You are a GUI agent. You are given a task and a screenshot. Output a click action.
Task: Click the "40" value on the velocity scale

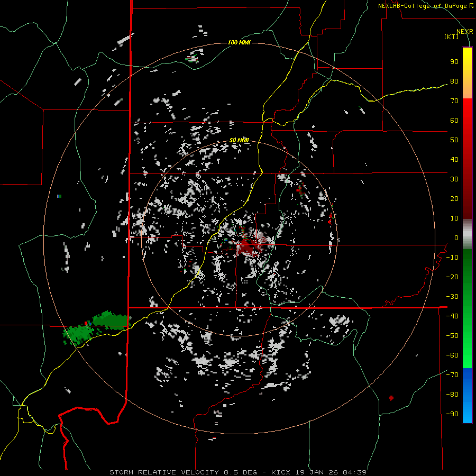pos(454,160)
